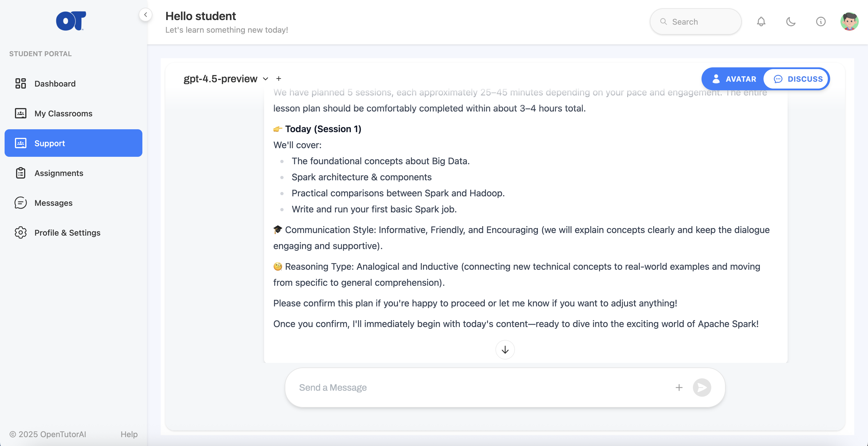The height and width of the screenshot is (446, 868).
Task: Click the Help link
Action: click(129, 434)
